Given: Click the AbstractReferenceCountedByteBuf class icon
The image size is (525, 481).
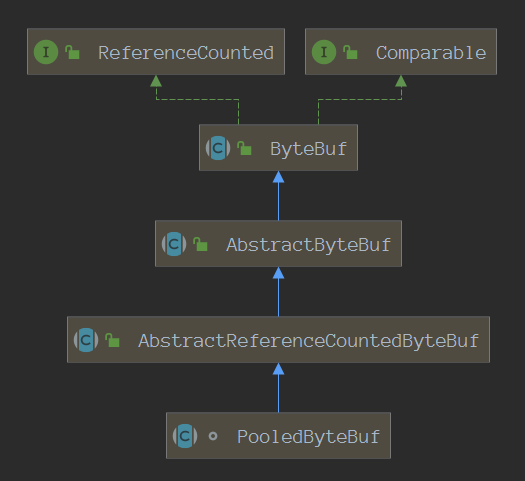Looking at the screenshot, I should pyautogui.click(x=86, y=340).
